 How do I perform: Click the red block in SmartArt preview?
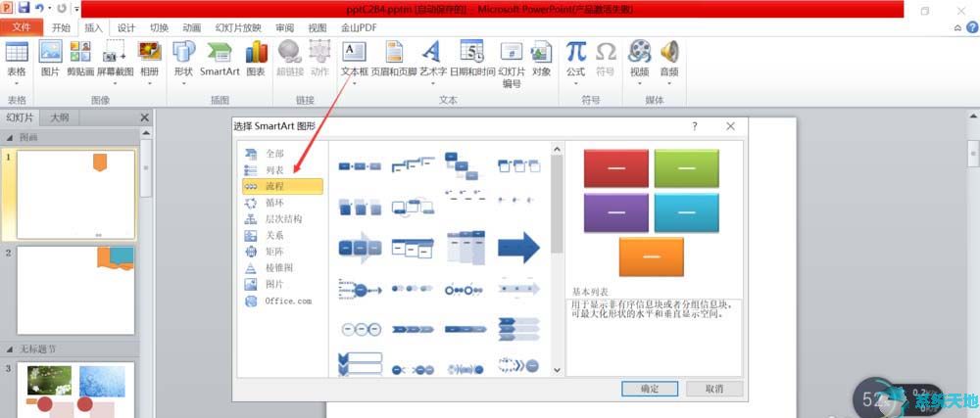point(615,168)
